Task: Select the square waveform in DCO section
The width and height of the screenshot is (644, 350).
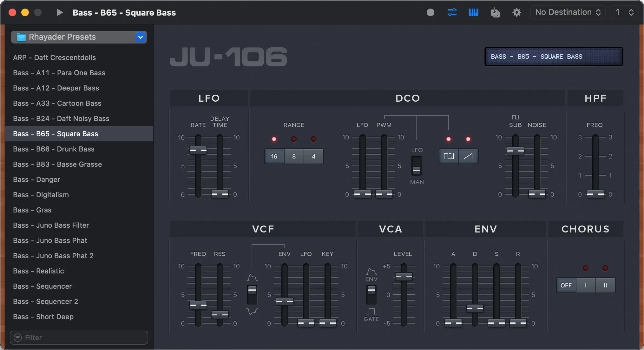Action: pyautogui.click(x=448, y=156)
